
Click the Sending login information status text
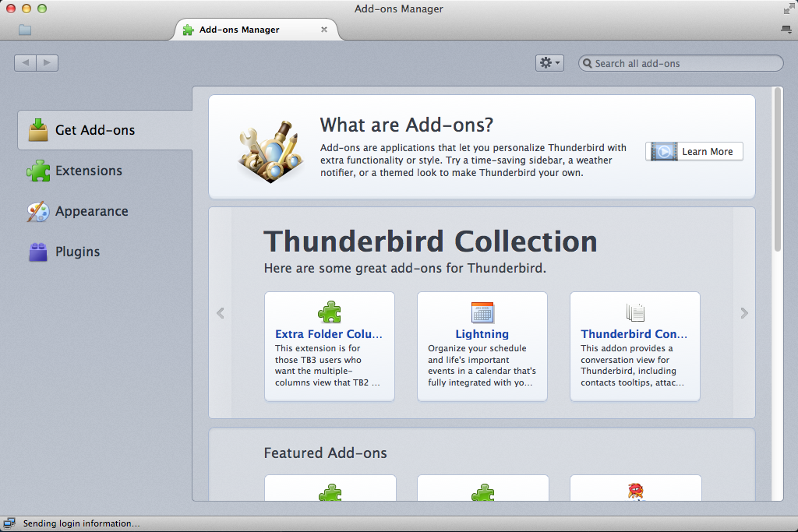tap(81, 523)
